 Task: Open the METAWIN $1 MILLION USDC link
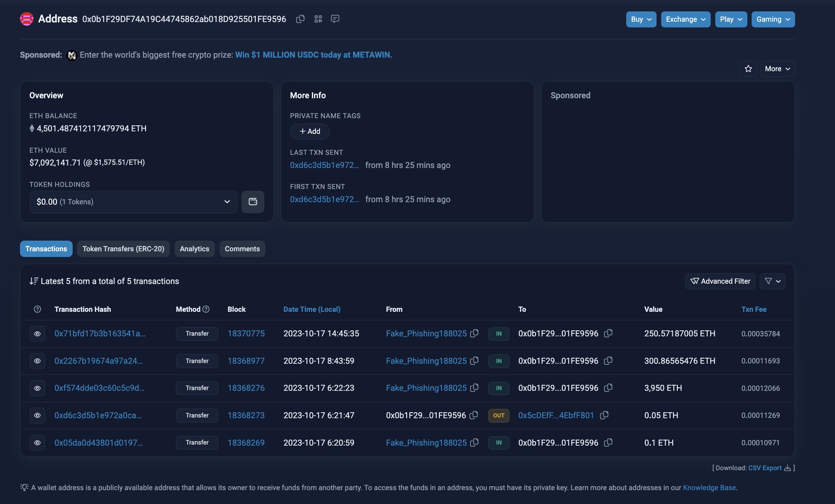(x=313, y=55)
